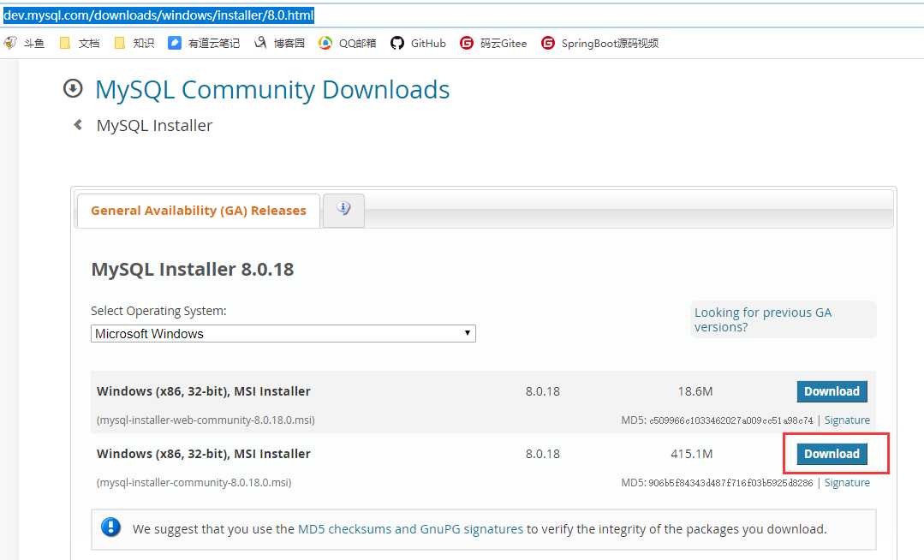Open the 知识 bookmarks folder
Screen dimensions: 924x560
pos(134,43)
